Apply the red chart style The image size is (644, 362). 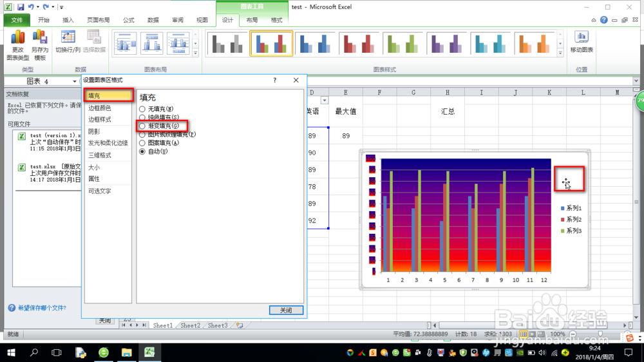tap(359, 43)
